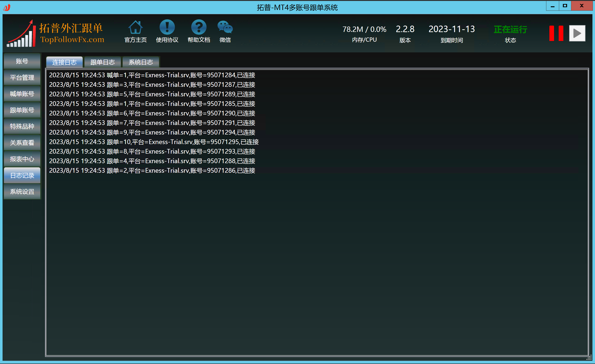The image size is (595, 364).
Task: Open the 使用协议 exclamation icon
Action: 167,27
